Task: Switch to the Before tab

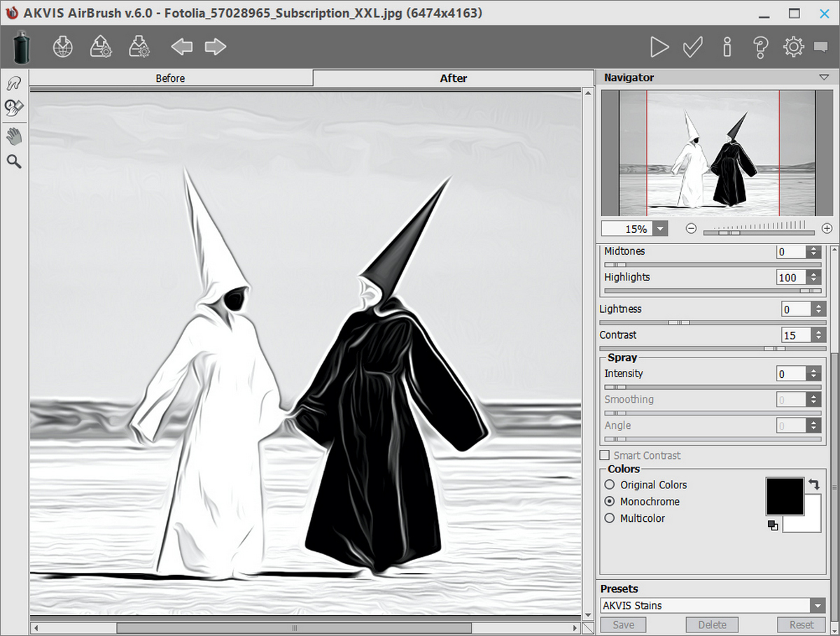Action: pyautogui.click(x=171, y=78)
